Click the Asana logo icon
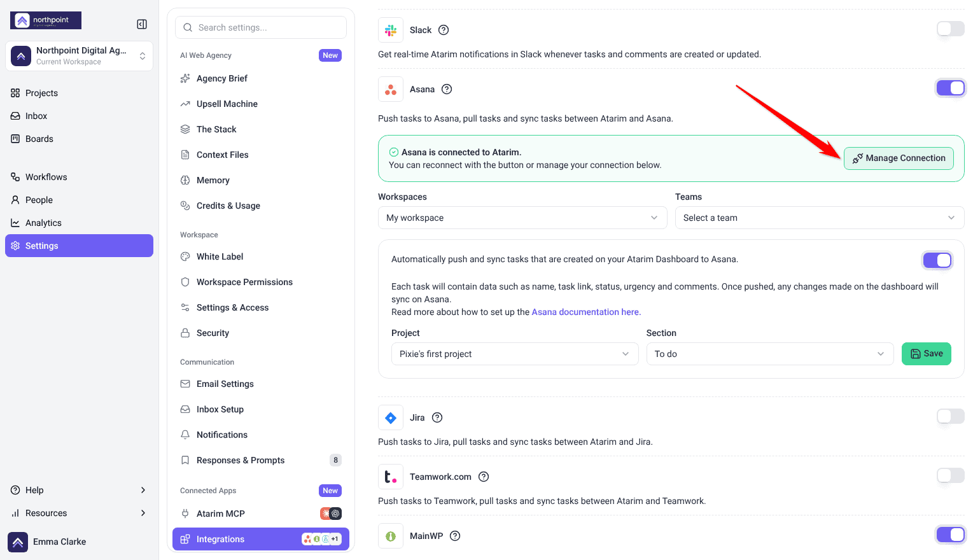 (391, 89)
